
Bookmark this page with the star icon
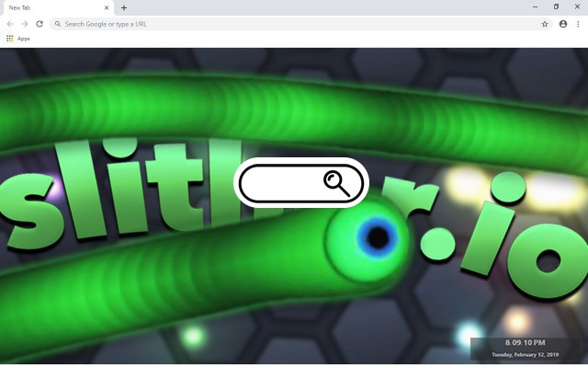click(x=545, y=24)
